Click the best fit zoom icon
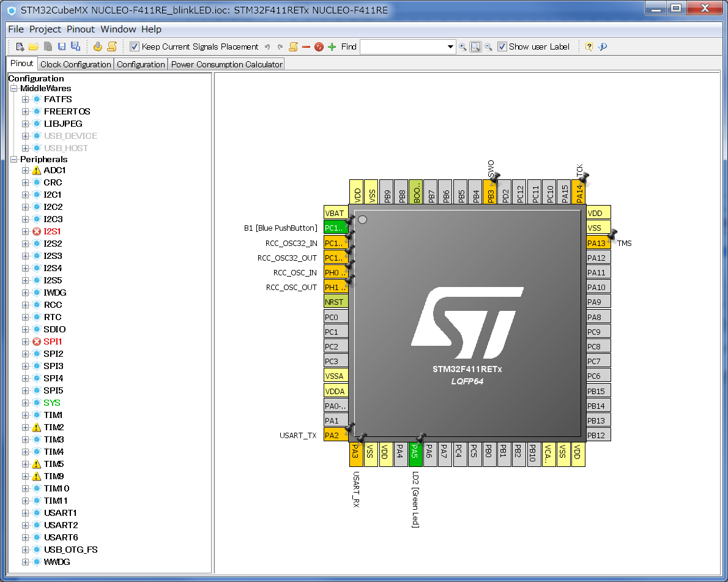 coord(475,47)
